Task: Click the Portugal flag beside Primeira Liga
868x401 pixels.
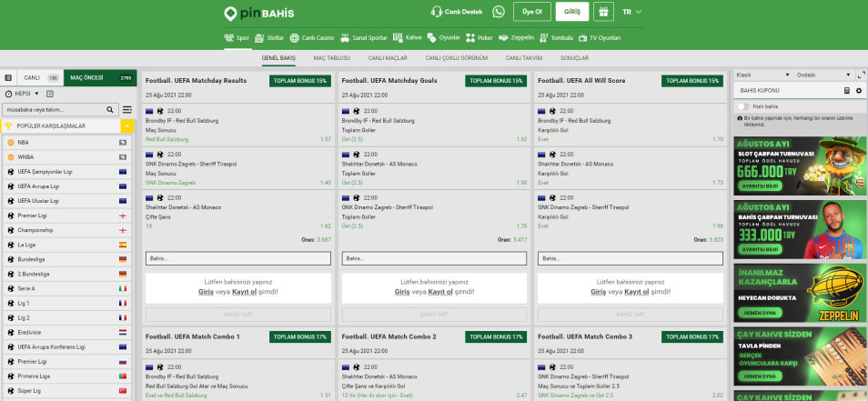Action: point(123,376)
